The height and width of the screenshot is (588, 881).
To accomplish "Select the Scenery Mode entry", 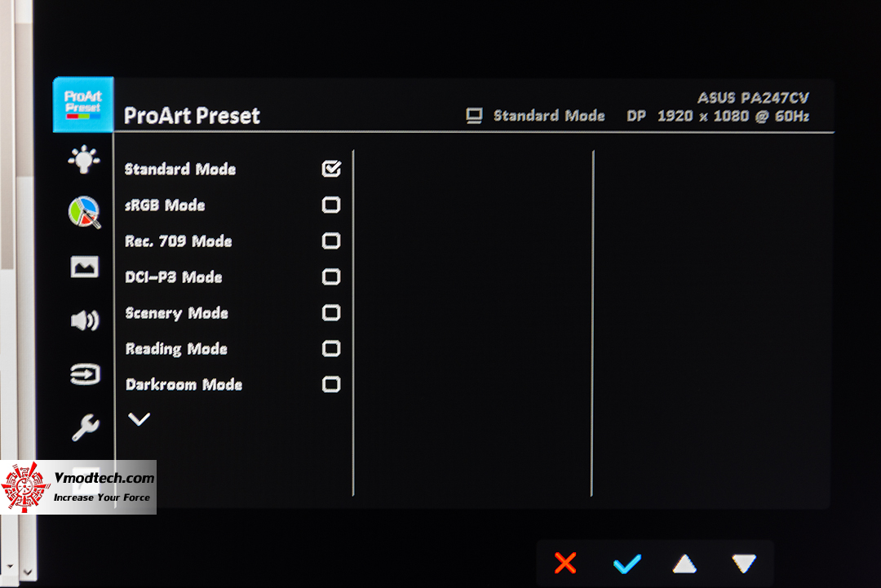I will [176, 313].
